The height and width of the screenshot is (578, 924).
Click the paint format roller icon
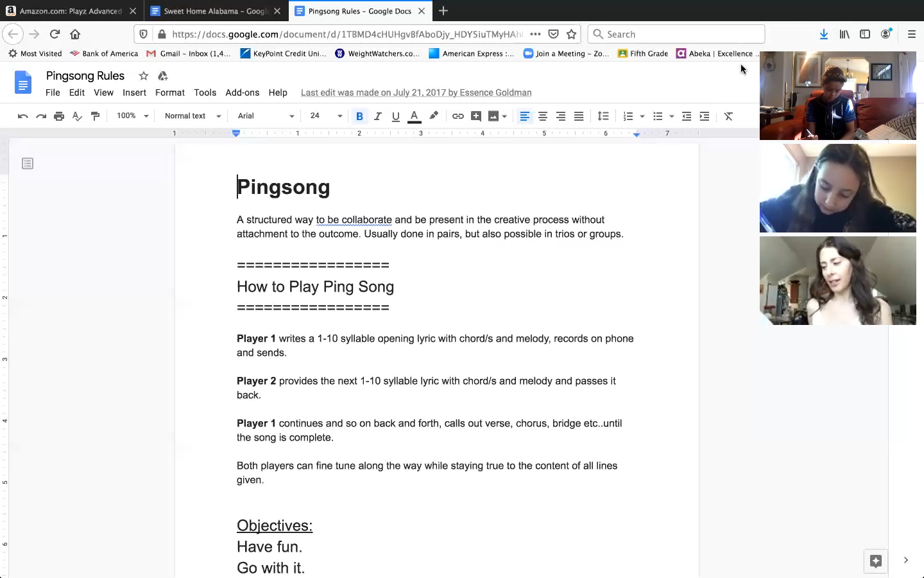[x=95, y=116]
